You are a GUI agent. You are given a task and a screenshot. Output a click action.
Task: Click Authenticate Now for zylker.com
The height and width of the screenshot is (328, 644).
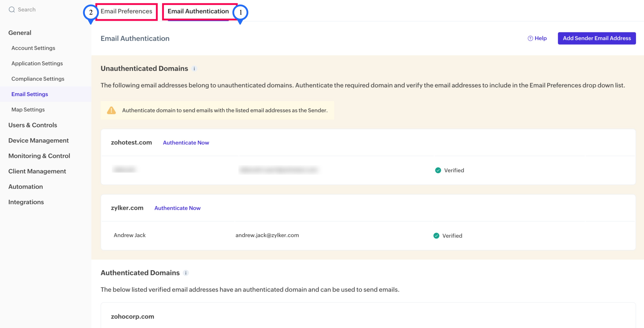click(177, 208)
